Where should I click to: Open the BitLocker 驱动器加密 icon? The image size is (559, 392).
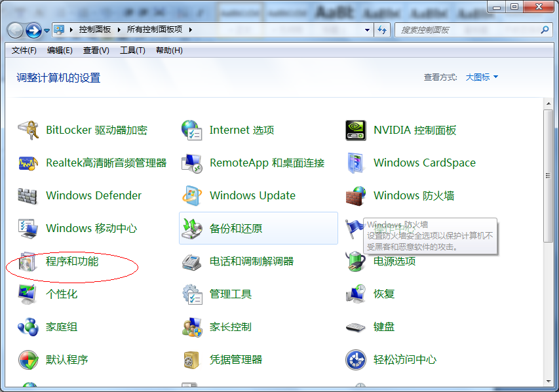28,130
